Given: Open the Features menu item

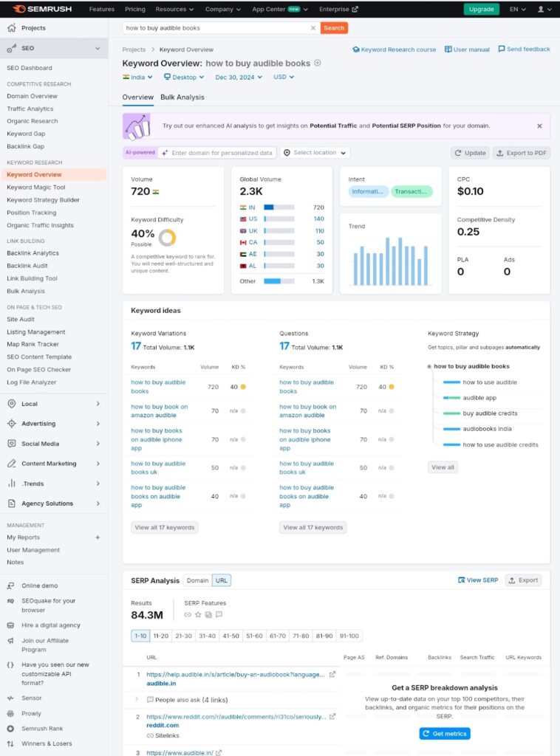Looking at the screenshot, I should [102, 9].
